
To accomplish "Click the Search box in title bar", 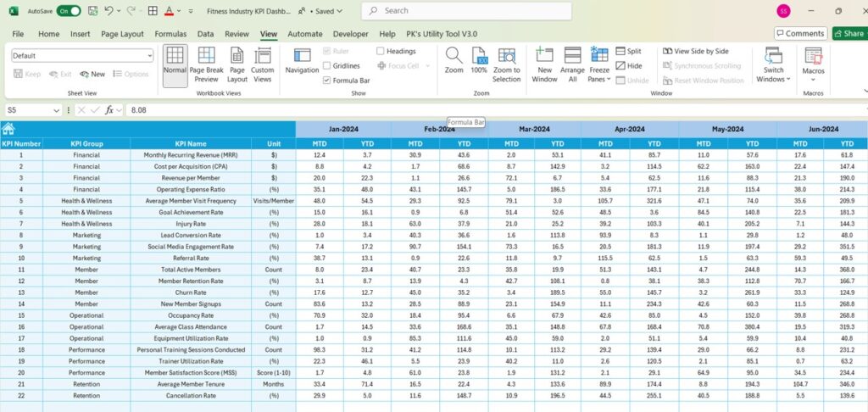I will click(466, 10).
